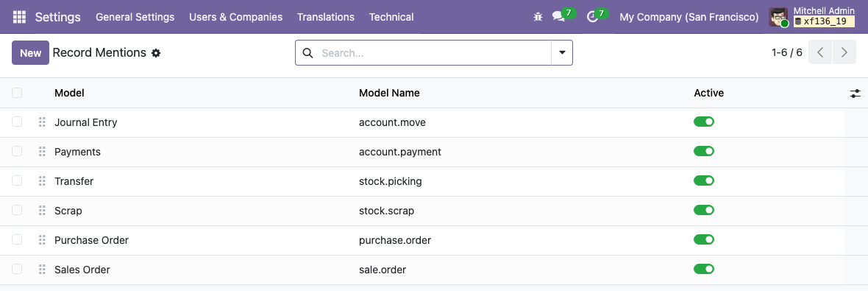Open My Company (San Francisco) switcher

tap(689, 17)
